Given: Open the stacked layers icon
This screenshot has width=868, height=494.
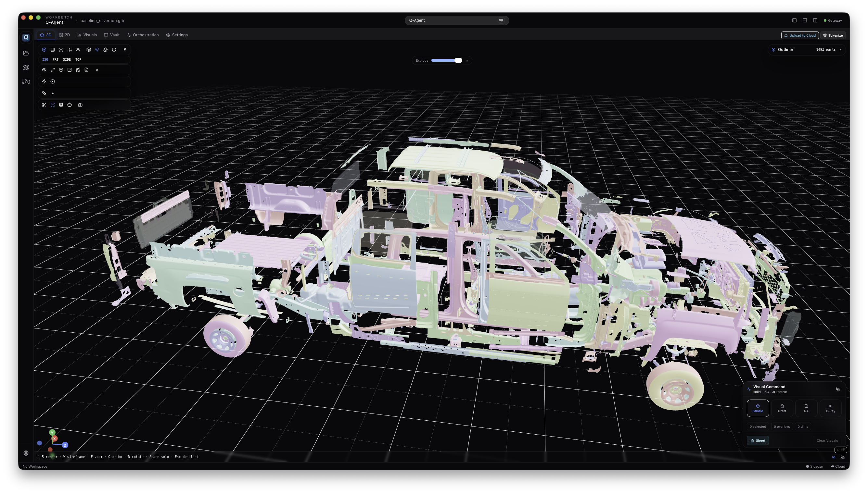Looking at the screenshot, I should pos(89,50).
